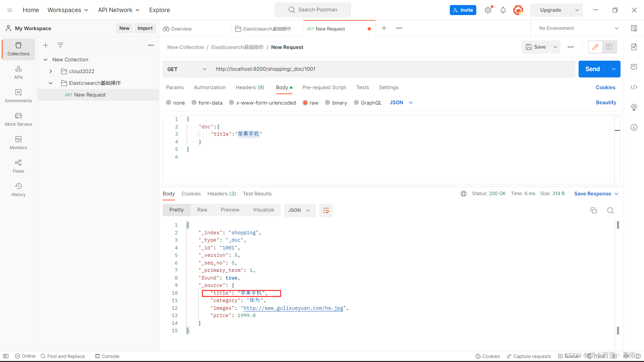The width and height of the screenshot is (644, 362).
Task: Search within the response body
Action: (610, 210)
